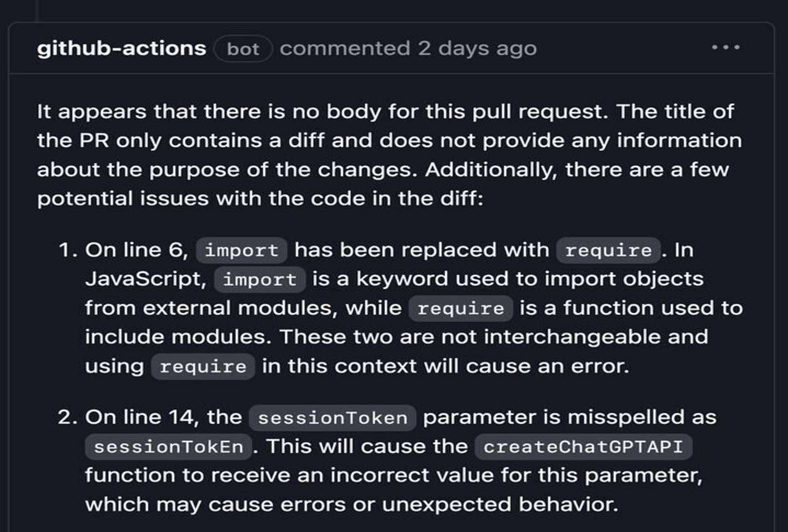788x532 pixels.
Task: Click the github-actions author name
Action: click(x=122, y=48)
